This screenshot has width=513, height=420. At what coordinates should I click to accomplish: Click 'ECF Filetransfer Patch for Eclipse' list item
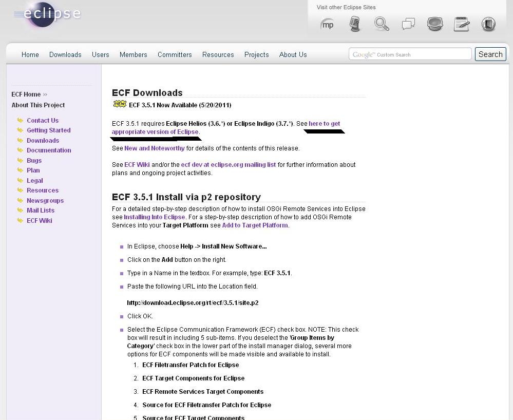coord(191,365)
